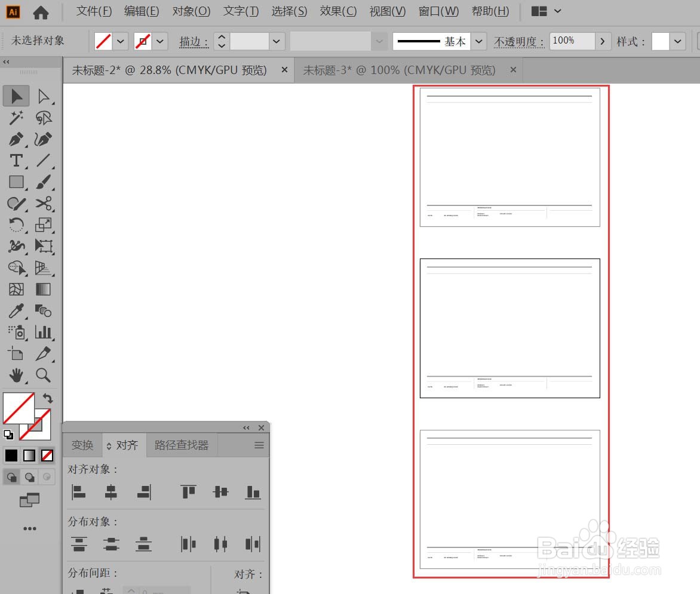Click horizontal align center button

[x=110, y=493]
